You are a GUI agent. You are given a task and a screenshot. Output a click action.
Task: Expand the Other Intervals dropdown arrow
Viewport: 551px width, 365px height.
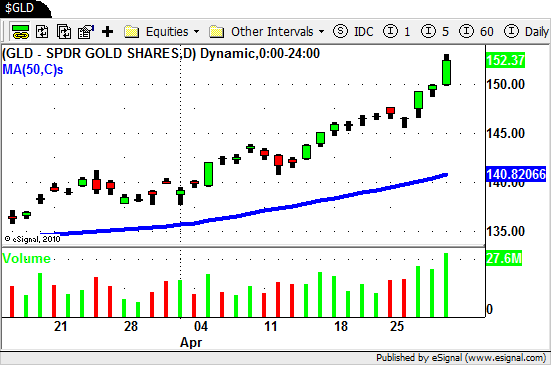tap(322, 32)
